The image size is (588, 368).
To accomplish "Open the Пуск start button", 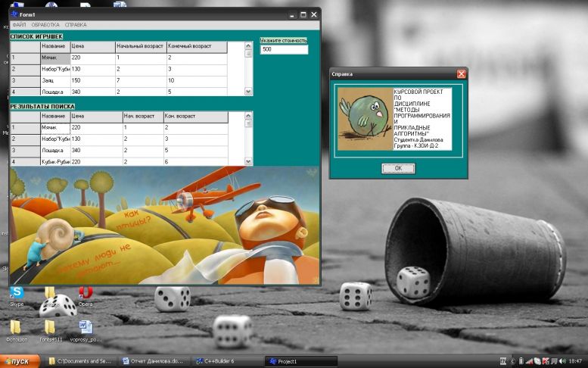I will [20, 361].
